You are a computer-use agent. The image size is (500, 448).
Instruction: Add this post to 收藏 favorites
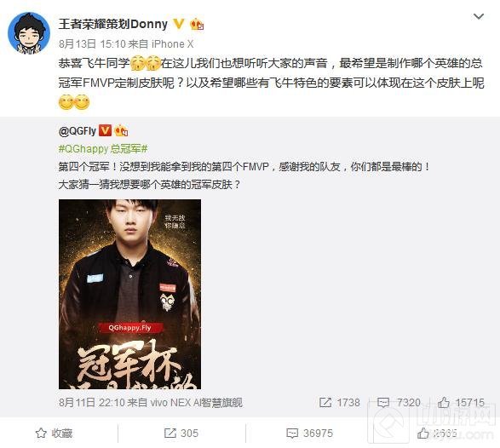(x=54, y=433)
